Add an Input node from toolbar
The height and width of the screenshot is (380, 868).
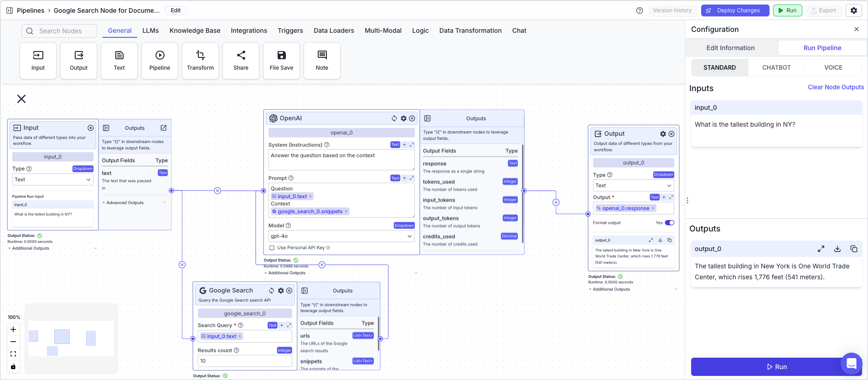click(38, 61)
